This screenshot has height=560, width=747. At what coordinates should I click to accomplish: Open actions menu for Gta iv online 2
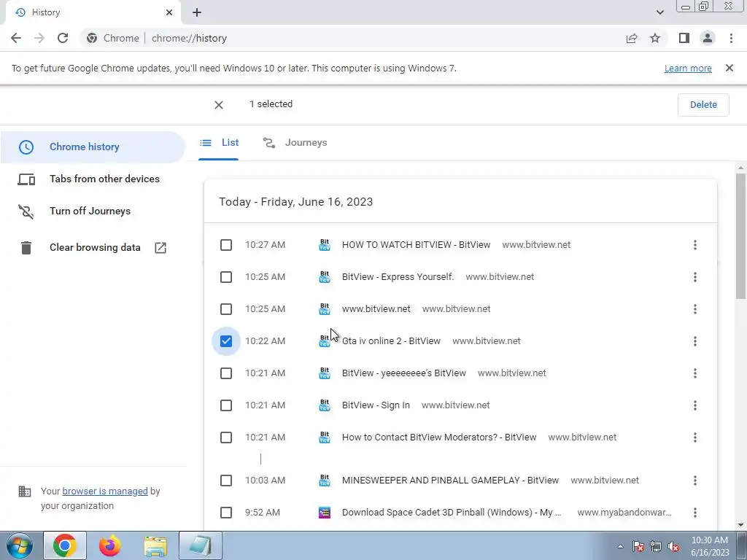[x=695, y=341]
